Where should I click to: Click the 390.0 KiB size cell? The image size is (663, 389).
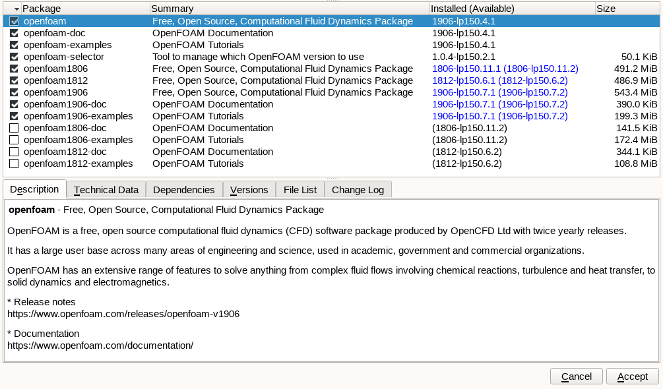[x=637, y=104]
